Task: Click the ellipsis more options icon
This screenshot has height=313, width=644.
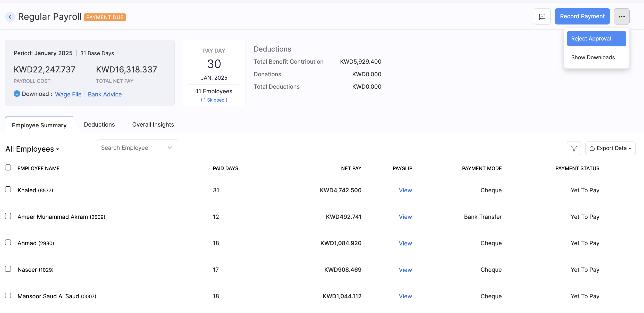Action: point(622,16)
